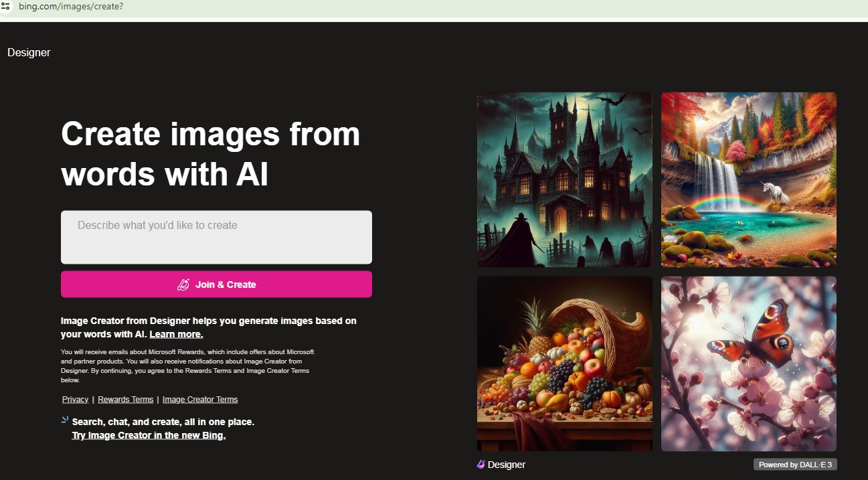Open the Image Creator Terms link

200,400
